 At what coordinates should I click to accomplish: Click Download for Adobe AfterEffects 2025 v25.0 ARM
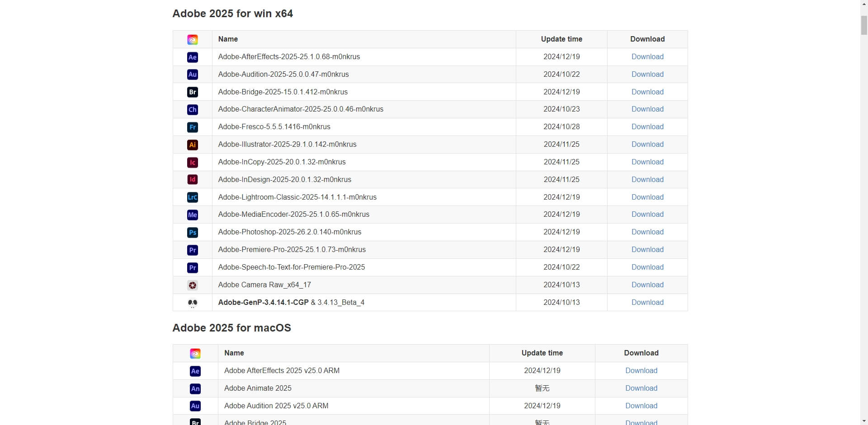click(x=641, y=371)
